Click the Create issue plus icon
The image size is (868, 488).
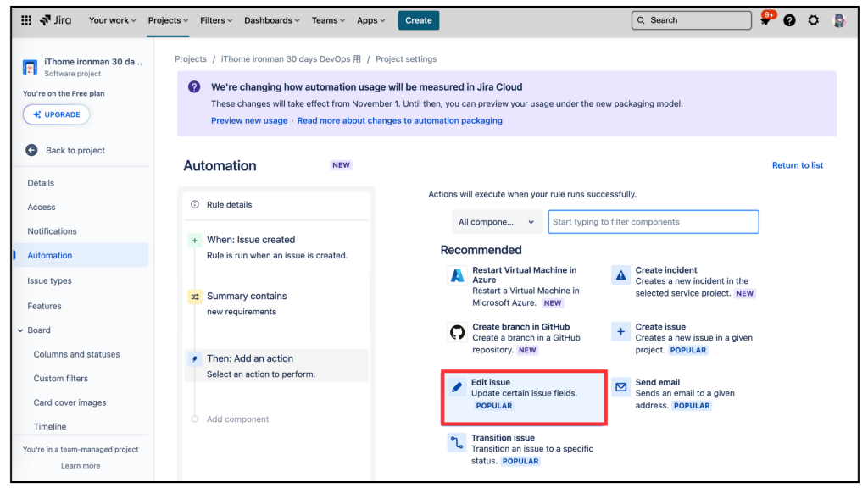[x=621, y=332]
